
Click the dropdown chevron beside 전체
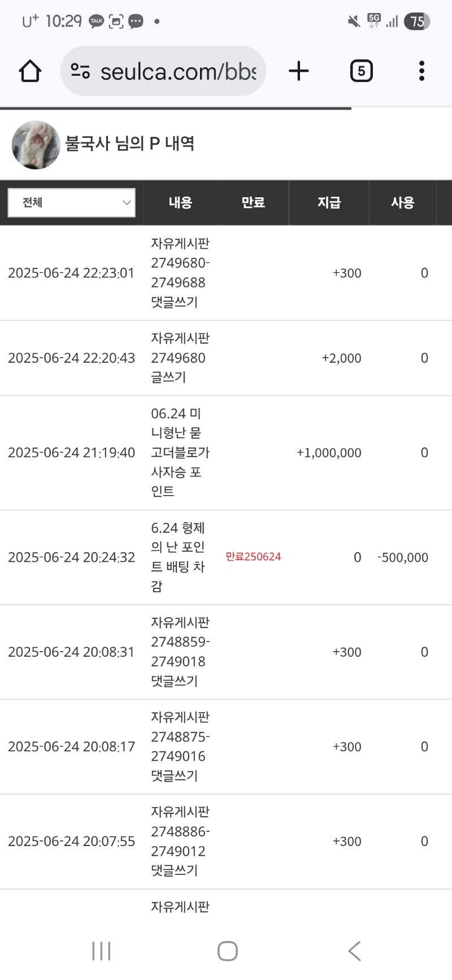pyautogui.click(x=127, y=202)
